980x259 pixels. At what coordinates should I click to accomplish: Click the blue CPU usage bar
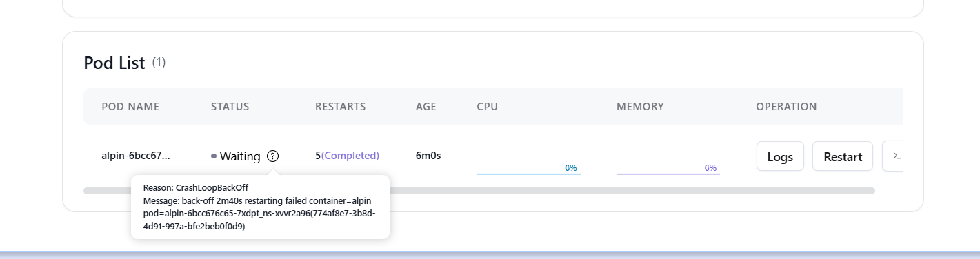(529, 174)
